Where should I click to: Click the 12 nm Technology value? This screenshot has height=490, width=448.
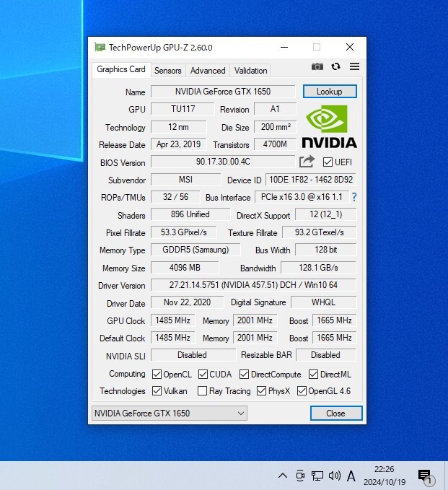click(x=178, y=127)
